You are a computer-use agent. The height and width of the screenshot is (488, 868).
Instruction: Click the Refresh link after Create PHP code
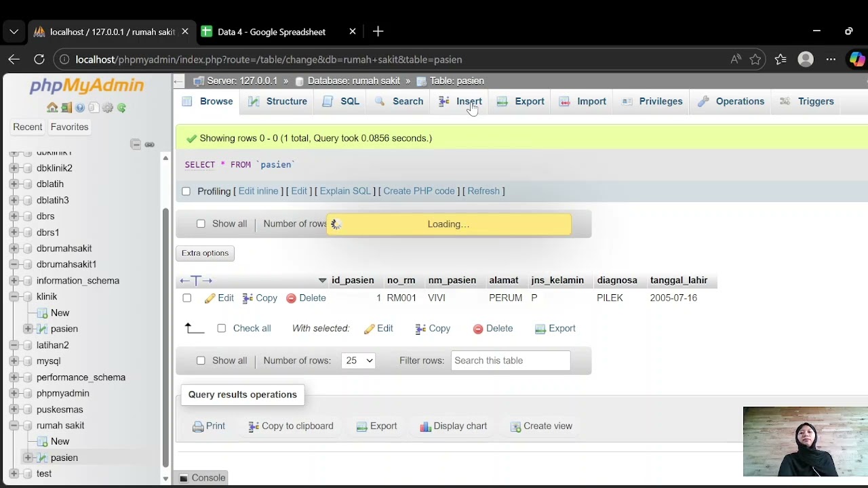484,191
